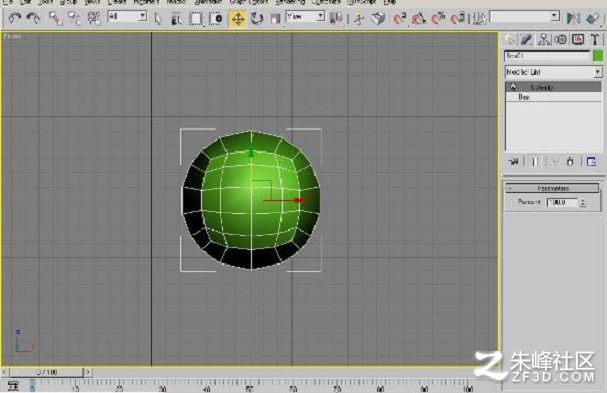Toggle the Spherify modifier lightbulb
The width and height of the screenshot is (607, 393).
[513, 87]
